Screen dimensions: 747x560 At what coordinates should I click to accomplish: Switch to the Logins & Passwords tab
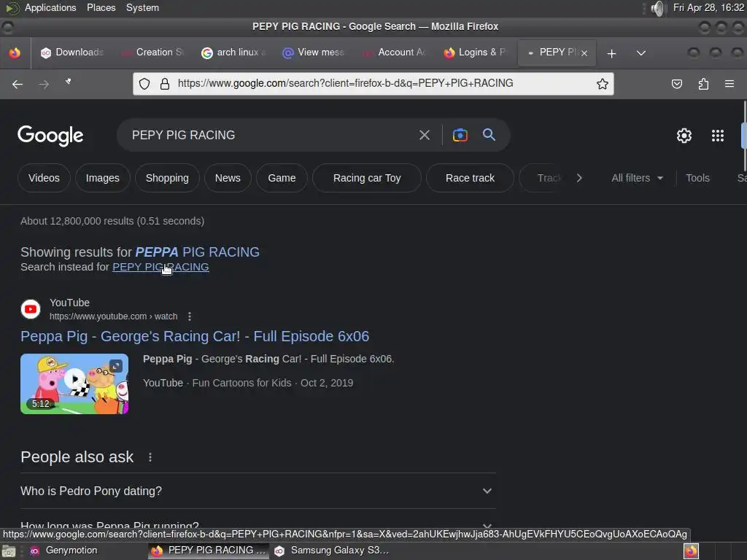[475, 52]
